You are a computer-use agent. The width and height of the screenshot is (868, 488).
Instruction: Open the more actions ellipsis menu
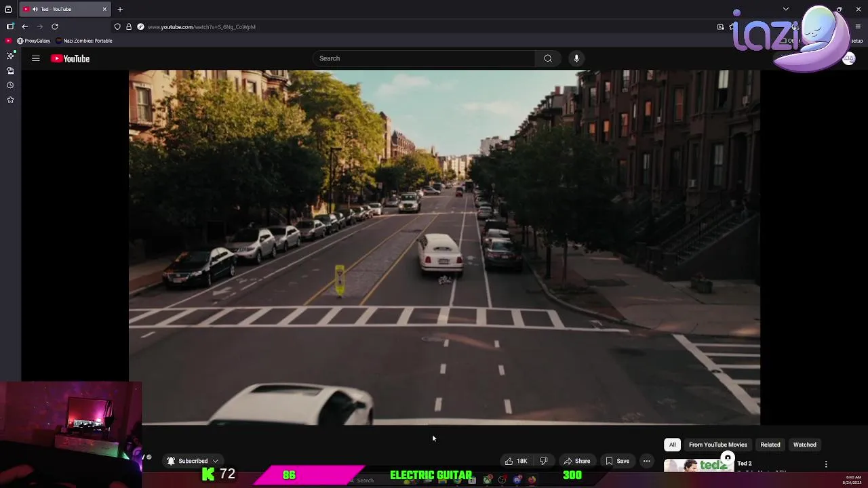pyautogui.click(x=646, y=461)
